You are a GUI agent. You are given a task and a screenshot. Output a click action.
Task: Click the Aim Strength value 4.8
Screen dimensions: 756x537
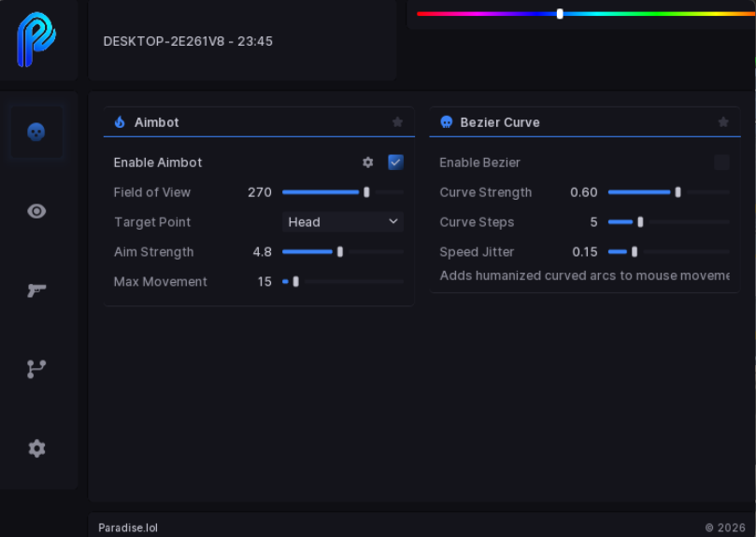(263, 252)
